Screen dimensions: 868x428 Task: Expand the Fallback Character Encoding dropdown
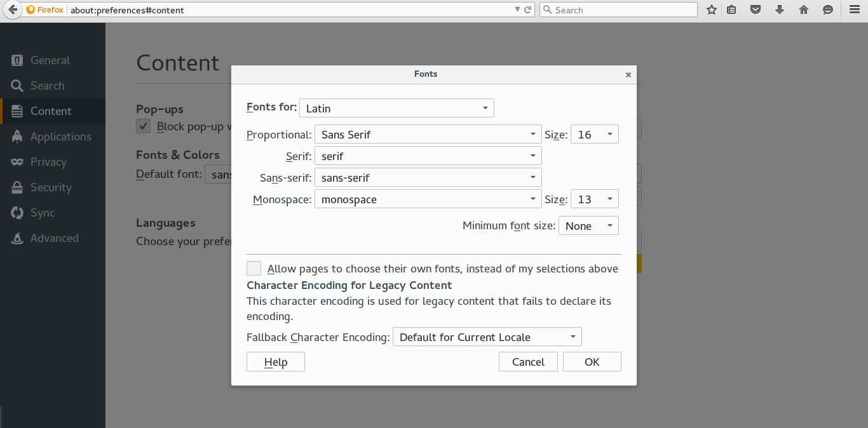click(487, 337)
